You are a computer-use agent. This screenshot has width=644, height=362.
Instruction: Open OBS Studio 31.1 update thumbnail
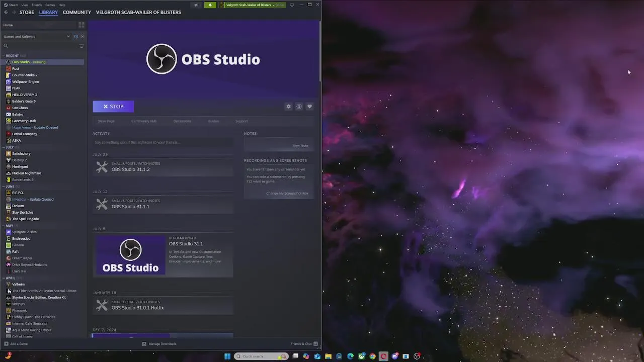coord(131,255)
